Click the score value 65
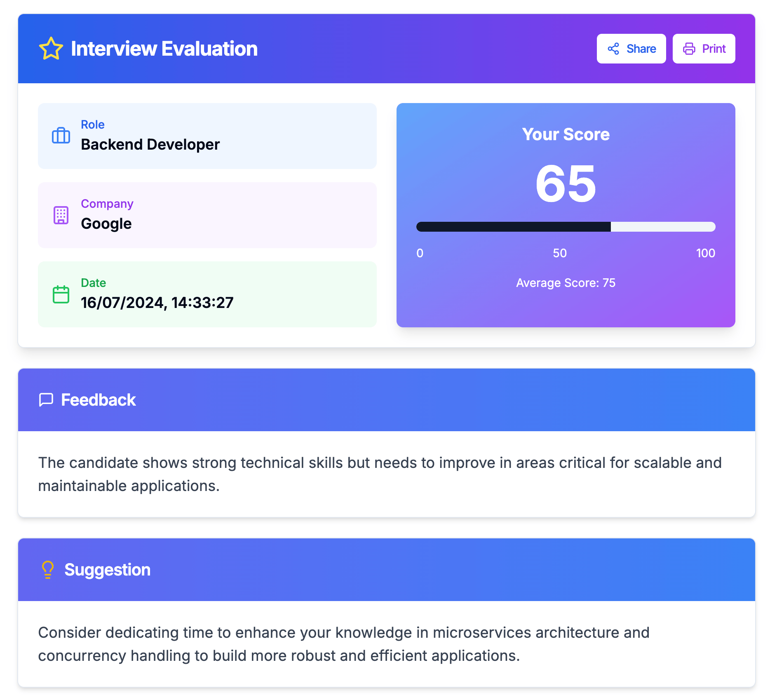This screenshot has height=700, width=770. coord(566,186)
